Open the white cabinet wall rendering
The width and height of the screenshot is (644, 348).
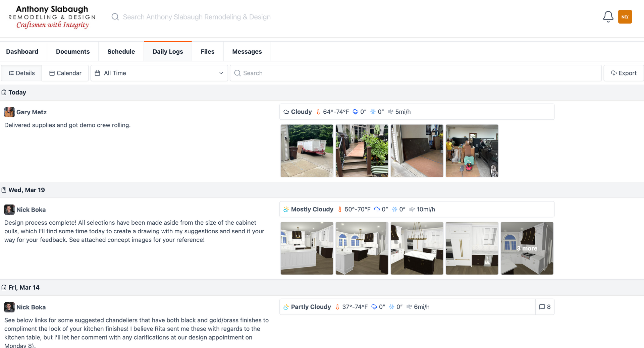(472, 248)
